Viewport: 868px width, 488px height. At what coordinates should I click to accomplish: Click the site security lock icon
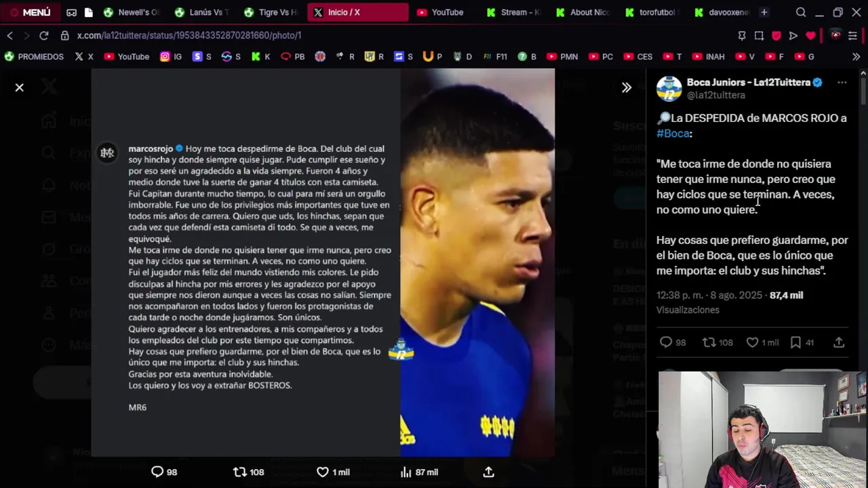coord(64,35)
